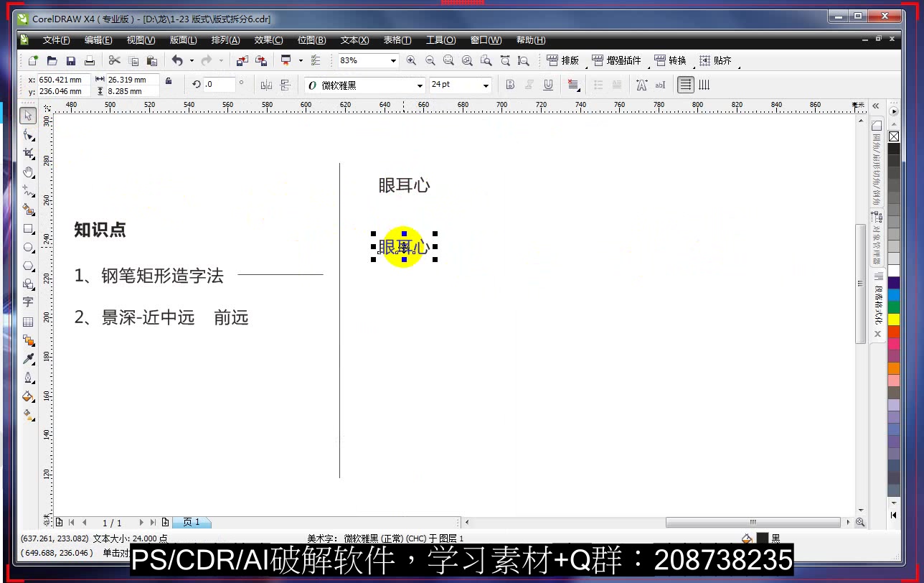
Task: Click the 贴齐 snap button
Action: 715,61
